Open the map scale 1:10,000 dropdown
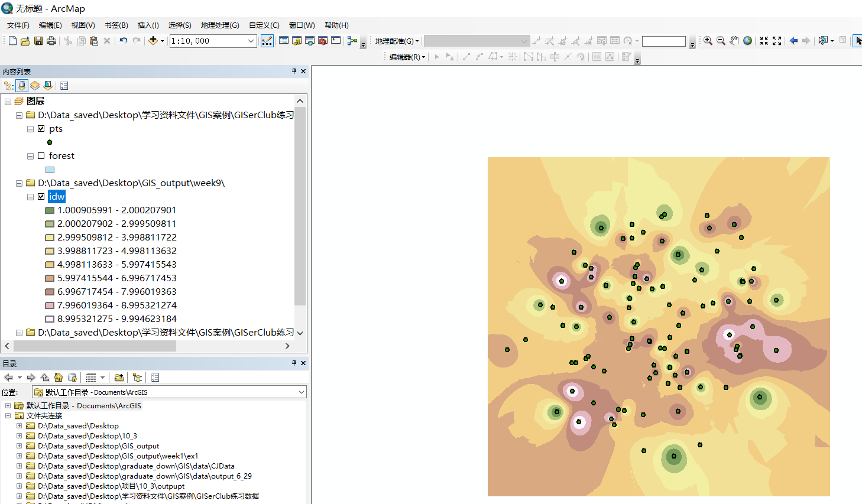862x504 pixels. [251, 41]
